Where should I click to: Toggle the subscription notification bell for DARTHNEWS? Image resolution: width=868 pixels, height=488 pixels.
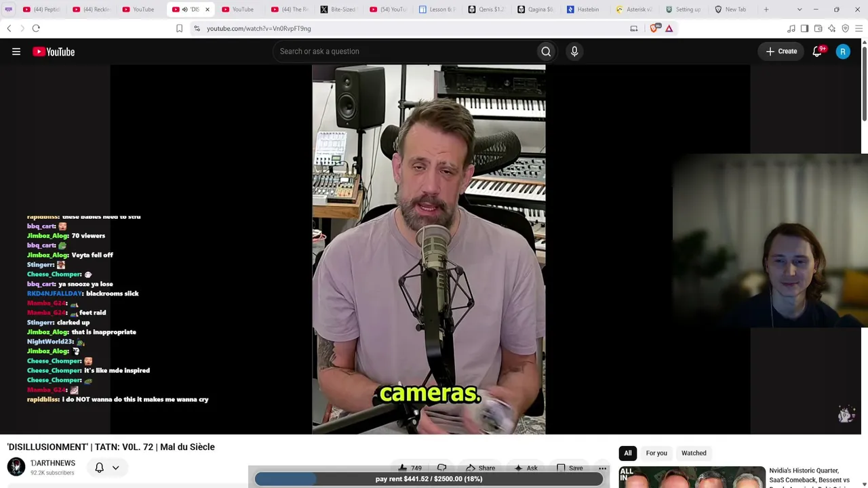pos(99,468)
